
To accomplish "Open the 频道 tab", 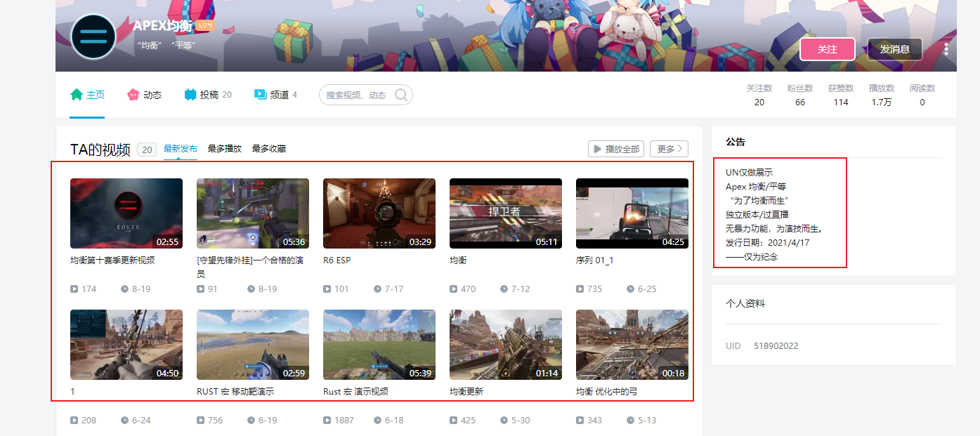I will pyautogui.click(x=275, y=95).
